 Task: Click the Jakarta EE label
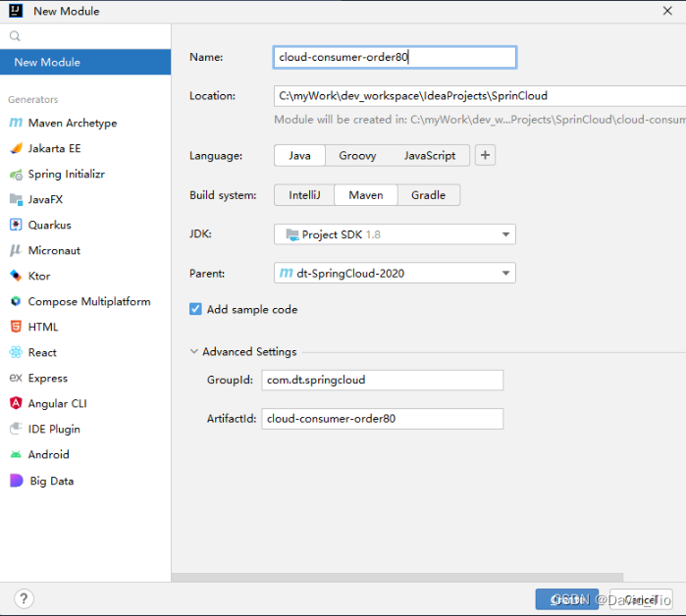pyautogui.click(x=54, y=149)
